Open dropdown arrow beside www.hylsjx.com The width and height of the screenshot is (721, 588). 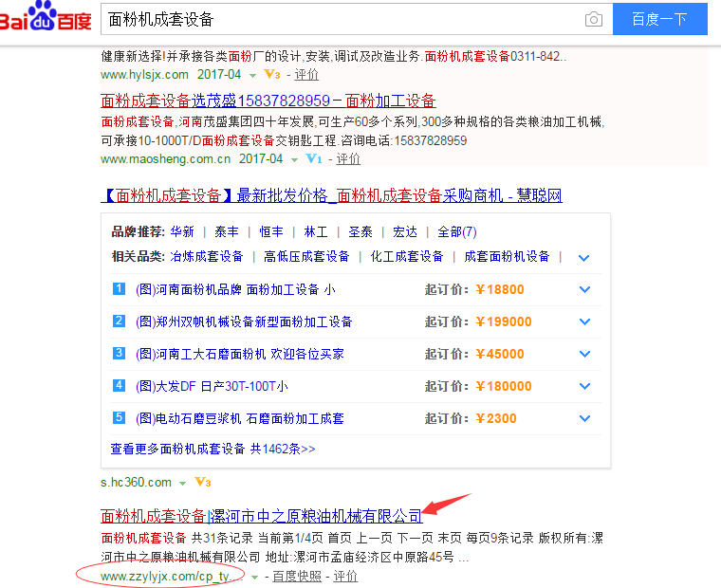click(252, 75)
